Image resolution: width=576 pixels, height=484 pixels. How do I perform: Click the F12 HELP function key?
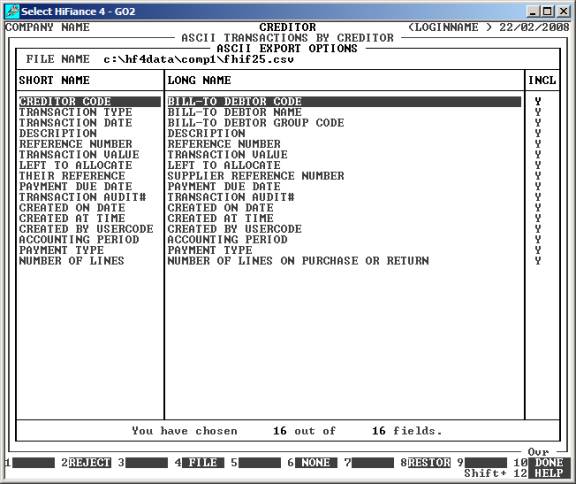[x=549, y=473]
